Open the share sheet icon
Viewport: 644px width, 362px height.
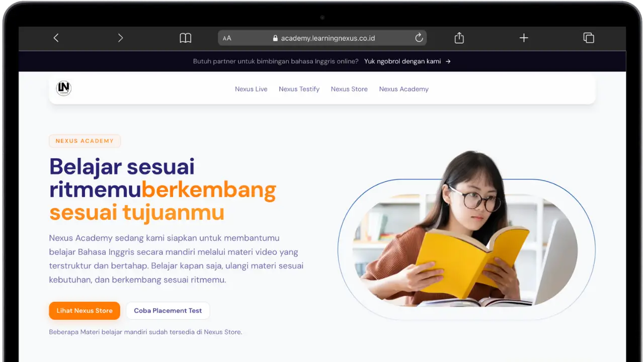[459, 38]
